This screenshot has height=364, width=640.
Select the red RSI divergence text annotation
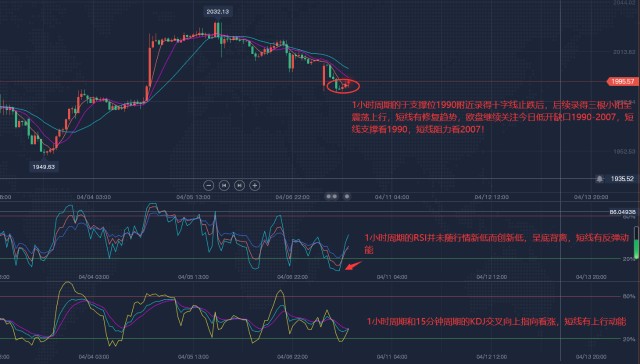click(497, 244)
